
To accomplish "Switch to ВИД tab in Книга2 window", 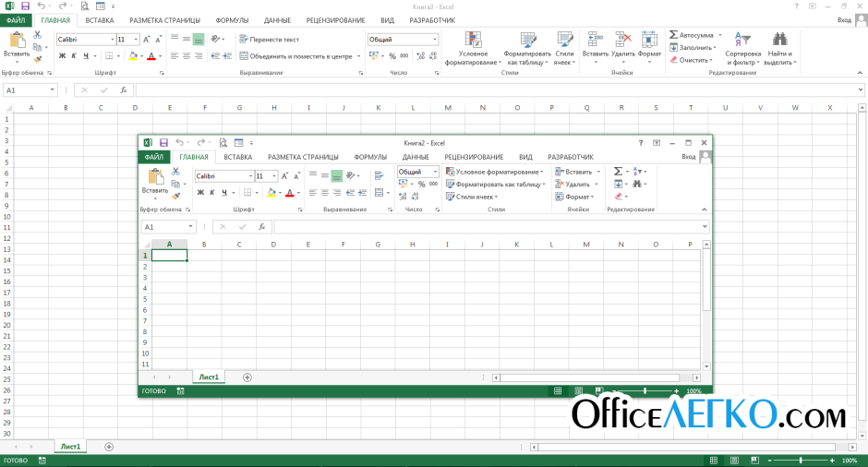I will (x=526, y=157).
